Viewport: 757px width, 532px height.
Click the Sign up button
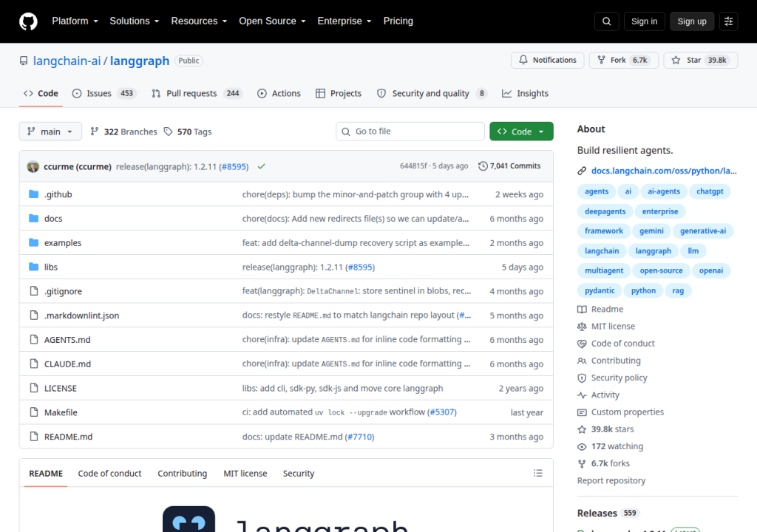pos(692,21)
